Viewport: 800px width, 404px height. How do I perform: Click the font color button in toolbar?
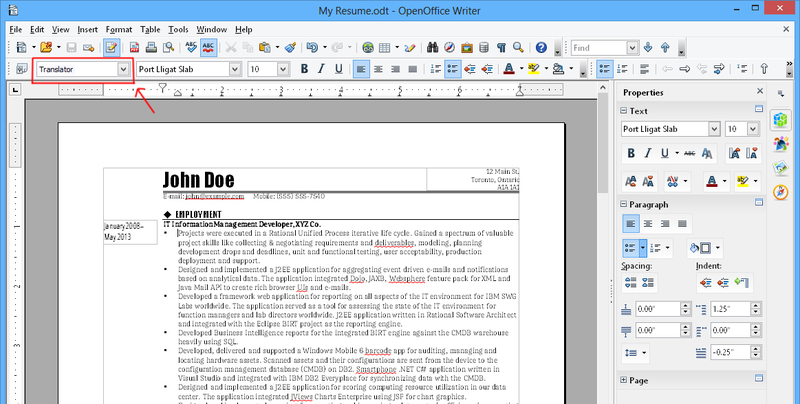click(x=508, y=69)
